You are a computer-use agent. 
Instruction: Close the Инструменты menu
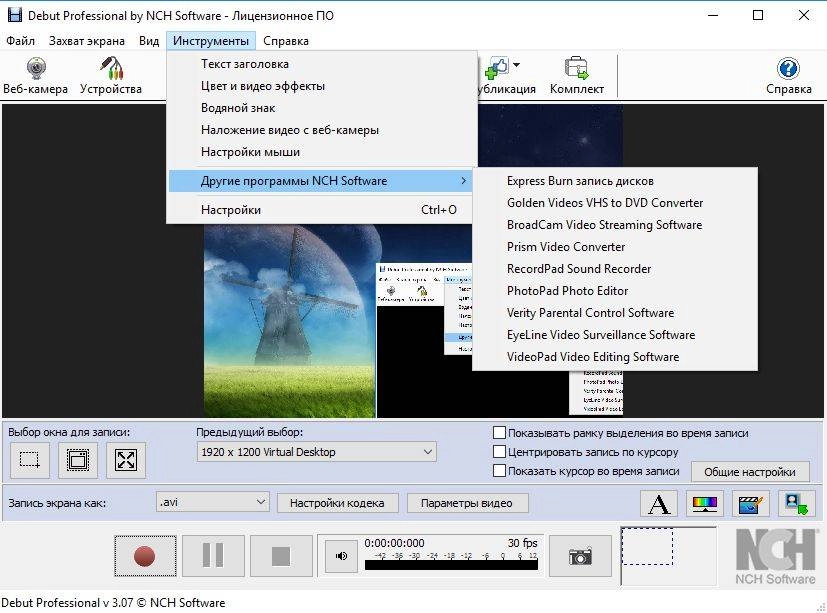(x=211, y=41)
